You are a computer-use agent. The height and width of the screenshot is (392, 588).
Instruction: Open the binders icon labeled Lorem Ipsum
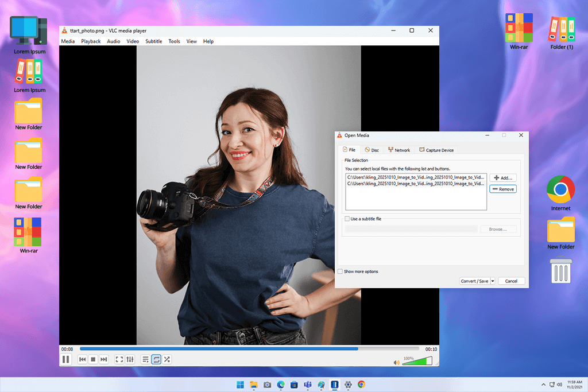pyautogui.click(x=29, y=76)
